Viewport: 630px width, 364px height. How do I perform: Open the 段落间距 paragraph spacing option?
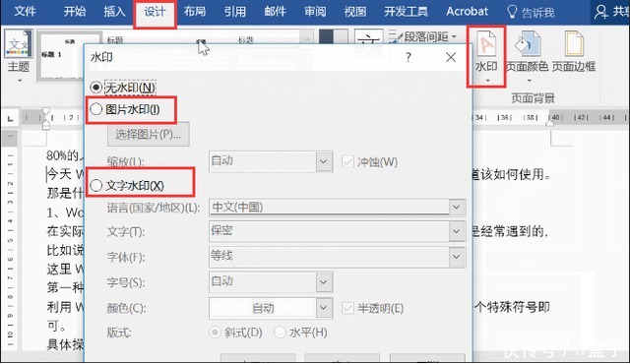click(x=422, y=36)
